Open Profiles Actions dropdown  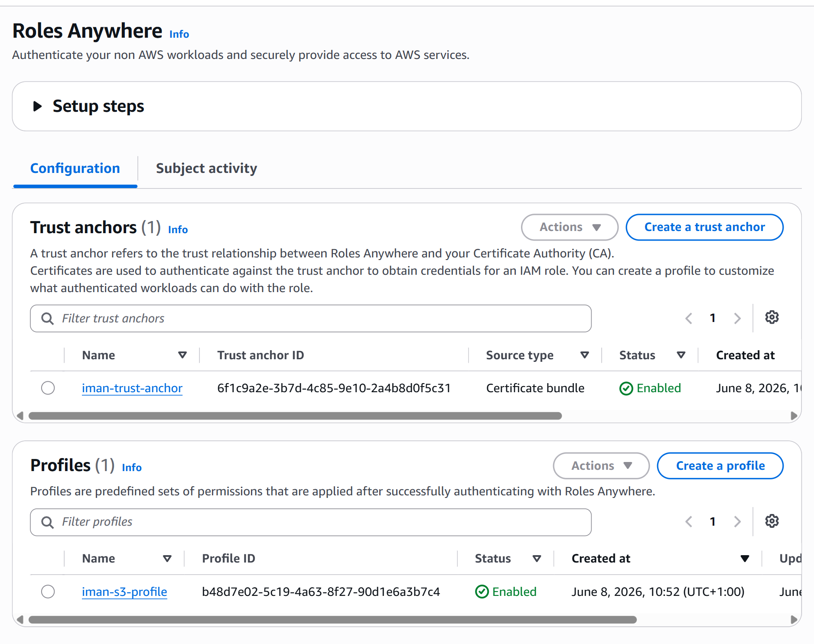601,466
